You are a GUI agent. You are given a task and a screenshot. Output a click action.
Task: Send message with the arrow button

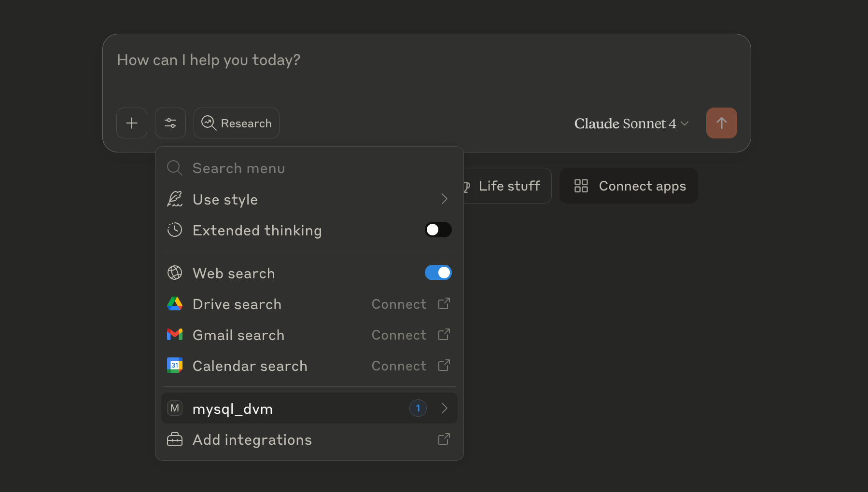722,123
